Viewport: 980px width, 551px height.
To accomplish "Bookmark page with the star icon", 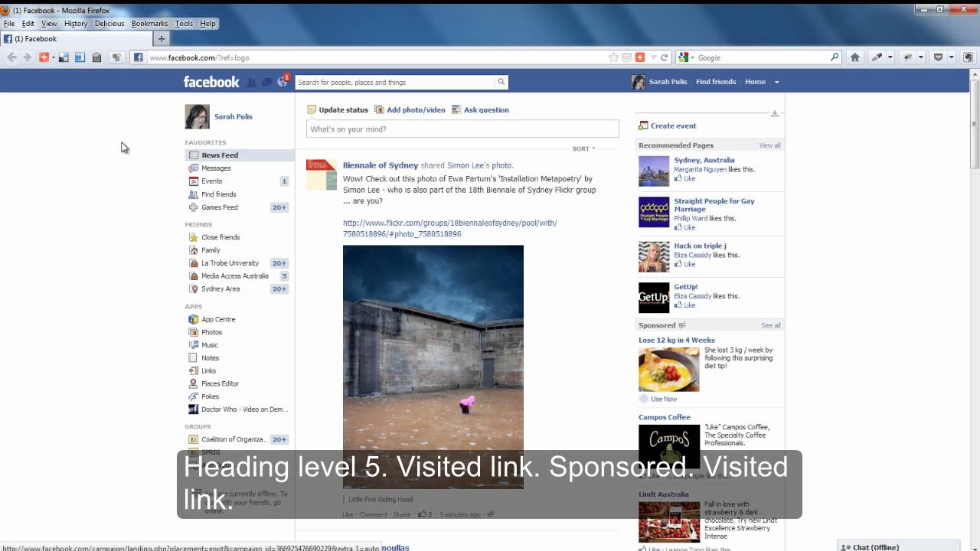I will click(613, 57).
